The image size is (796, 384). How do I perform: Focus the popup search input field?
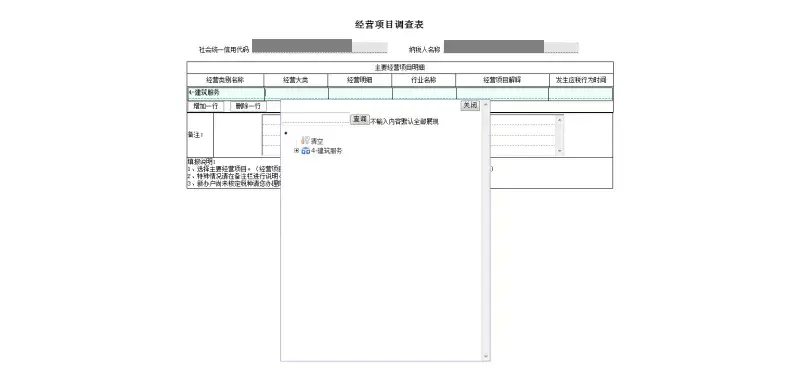coord(316,119)
